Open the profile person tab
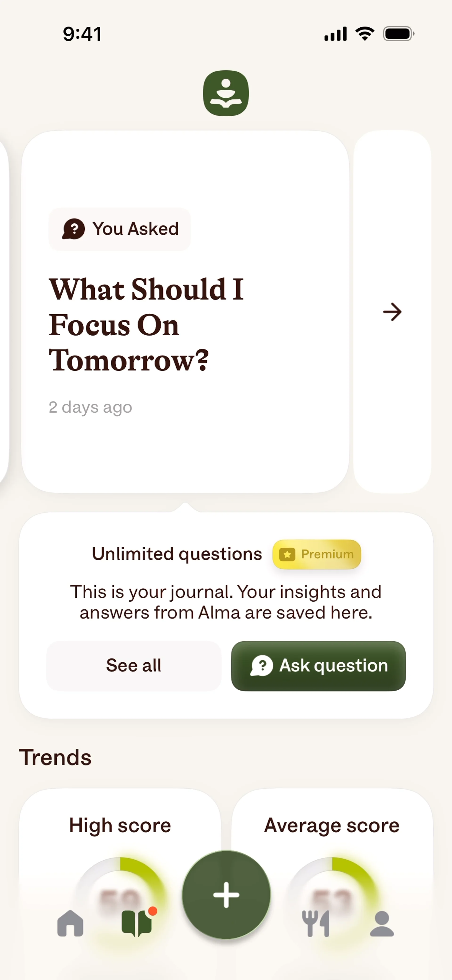The image size is (452, 980). click(x=382, y=923)
